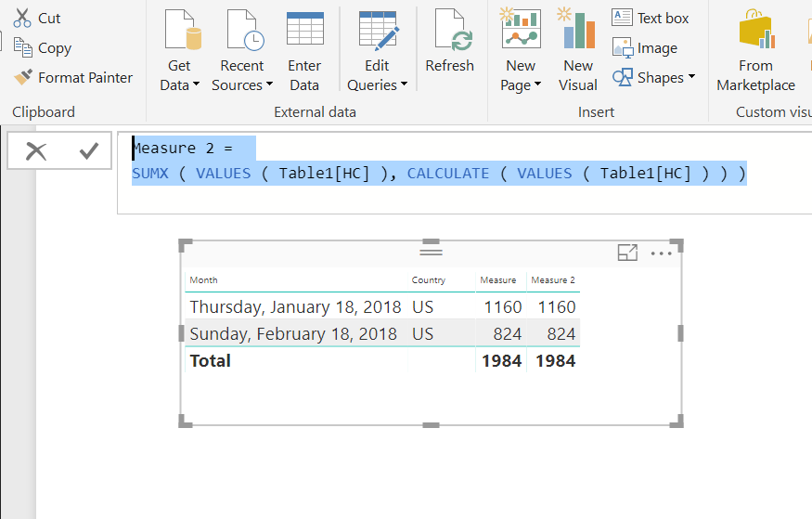
Task: Select the Format Painter brush
Action: pyautogui.click(x=23, y=77)
